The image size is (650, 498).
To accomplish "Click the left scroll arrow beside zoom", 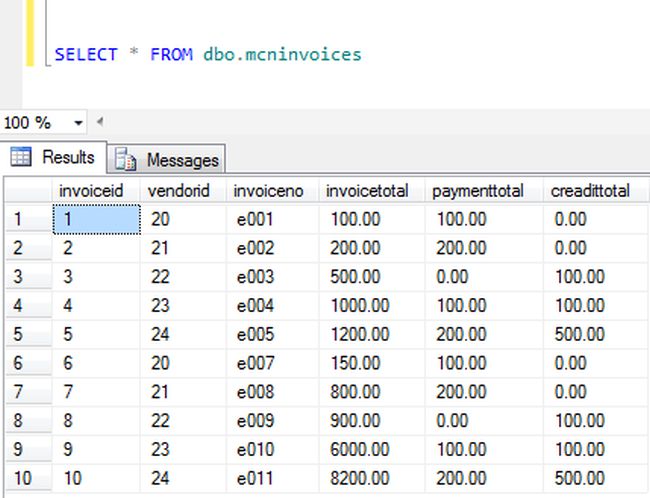I will click(x=99, y=122).
